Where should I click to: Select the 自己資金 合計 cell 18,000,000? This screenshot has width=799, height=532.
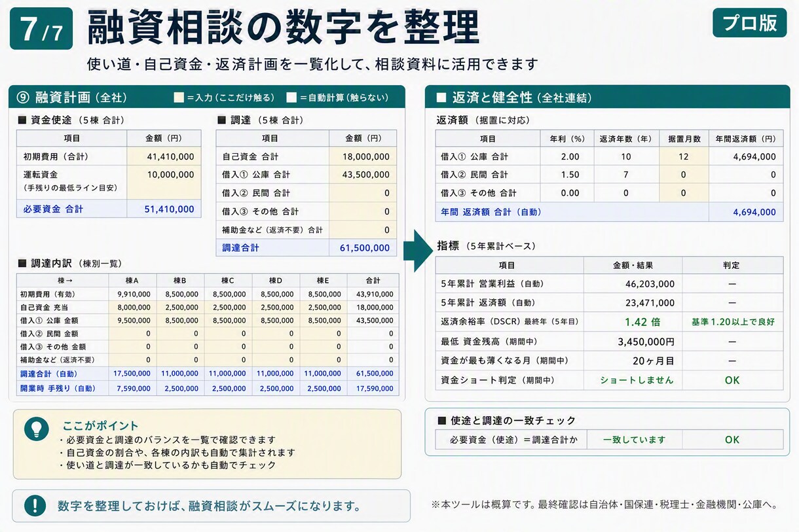coord(363,156)
